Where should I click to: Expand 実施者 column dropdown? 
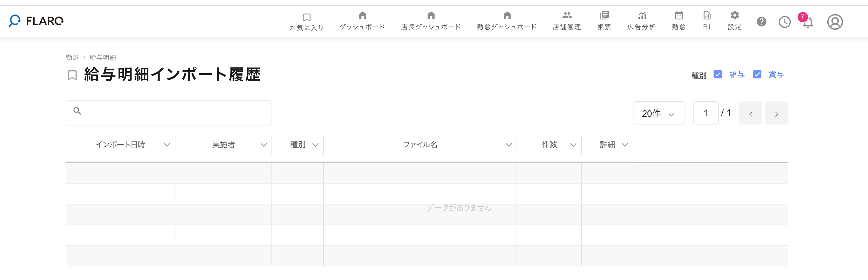click(263, 145)
